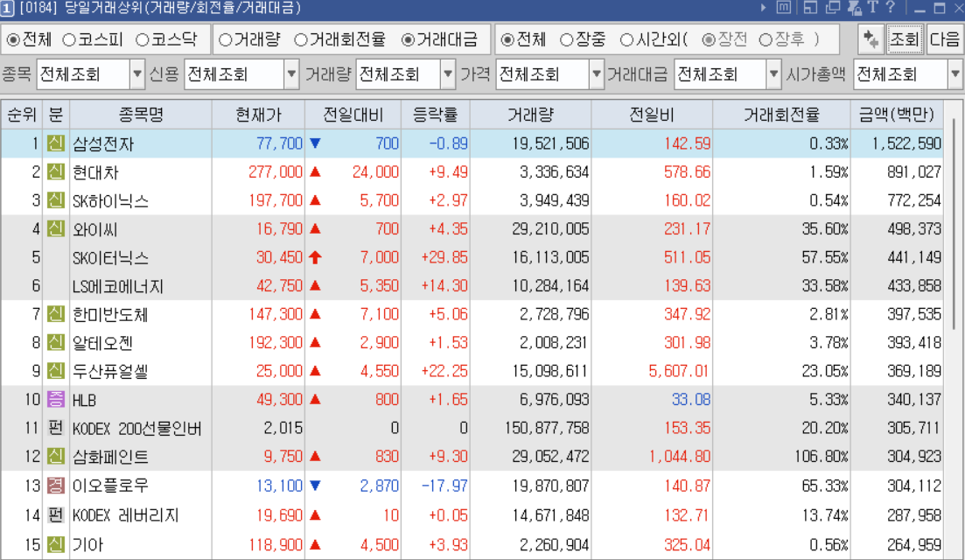The width and height of the screenshot is (965, 560).
Task: Open stock 현대차 from the list
Action: 95,172
